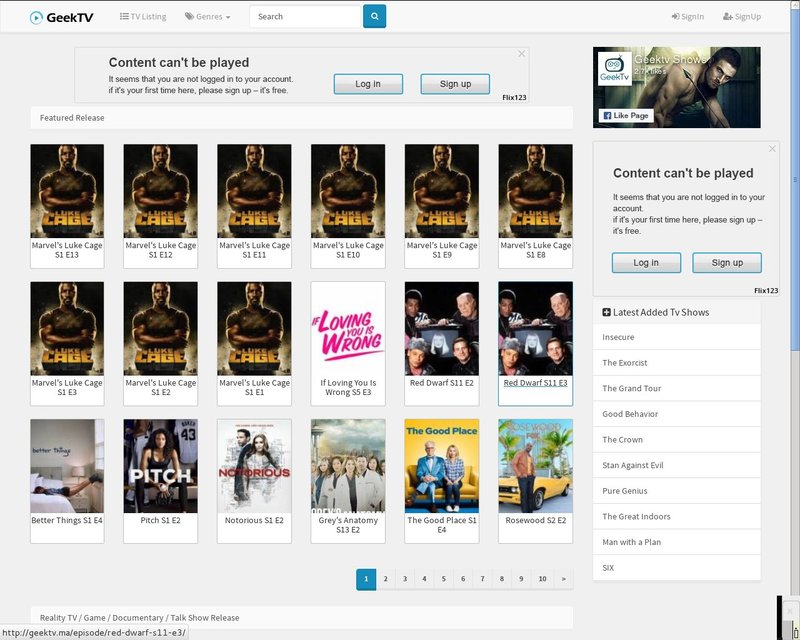
Task: Open Grey's Anatomy S13 E2 poster
Action: 348,466
